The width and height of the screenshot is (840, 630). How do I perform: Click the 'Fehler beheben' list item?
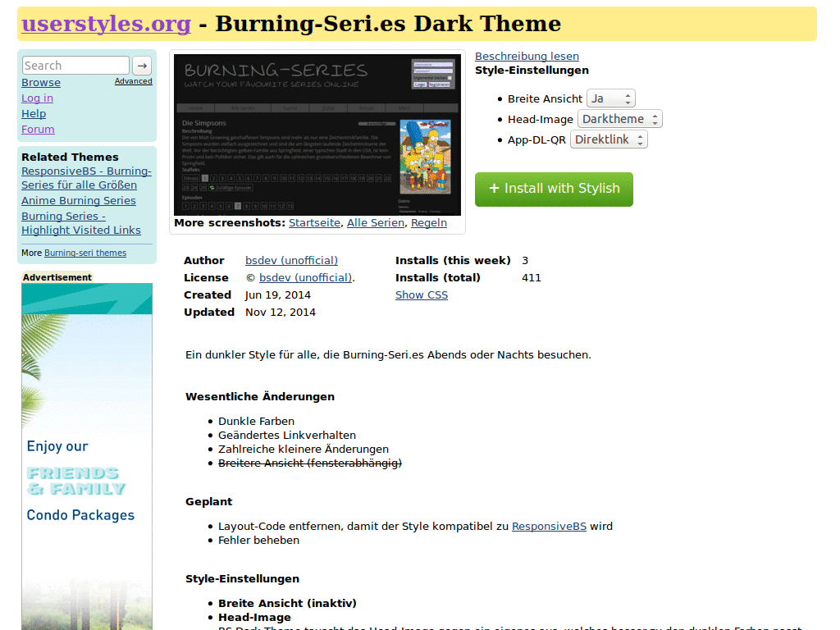click(258, 540)
